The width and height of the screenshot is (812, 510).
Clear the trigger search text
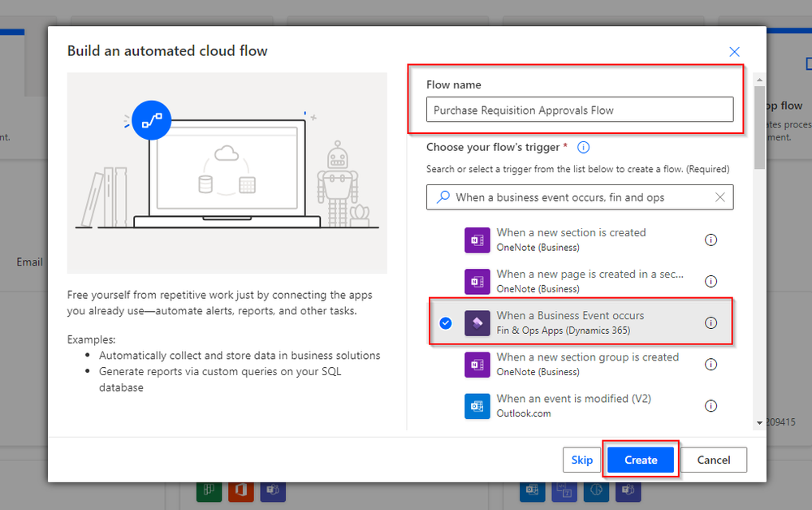(x=719, y=197)
